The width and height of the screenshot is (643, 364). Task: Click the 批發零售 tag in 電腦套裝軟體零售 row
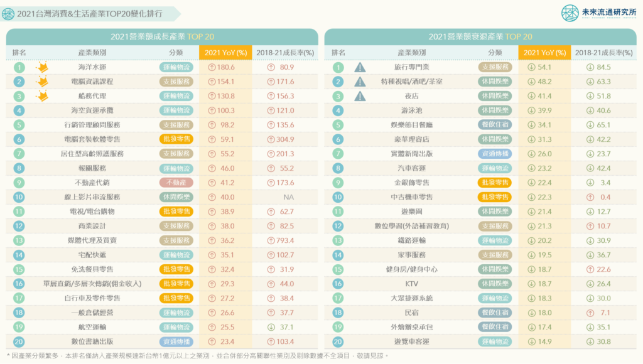pyautogui.click(x=176, y=139)
